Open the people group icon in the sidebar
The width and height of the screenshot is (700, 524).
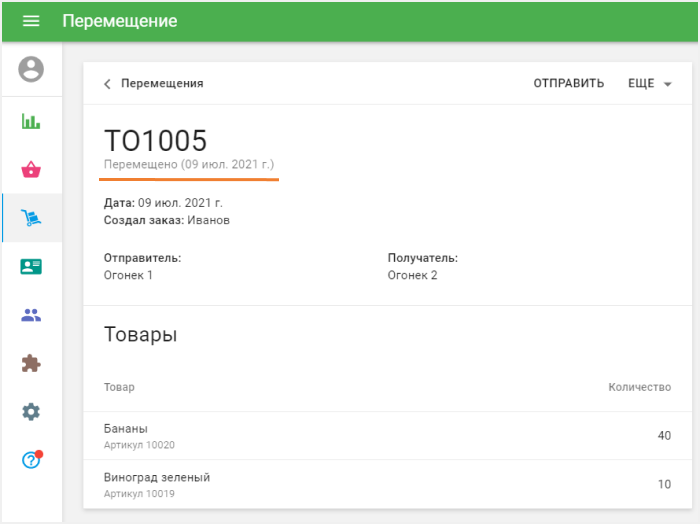31,315
